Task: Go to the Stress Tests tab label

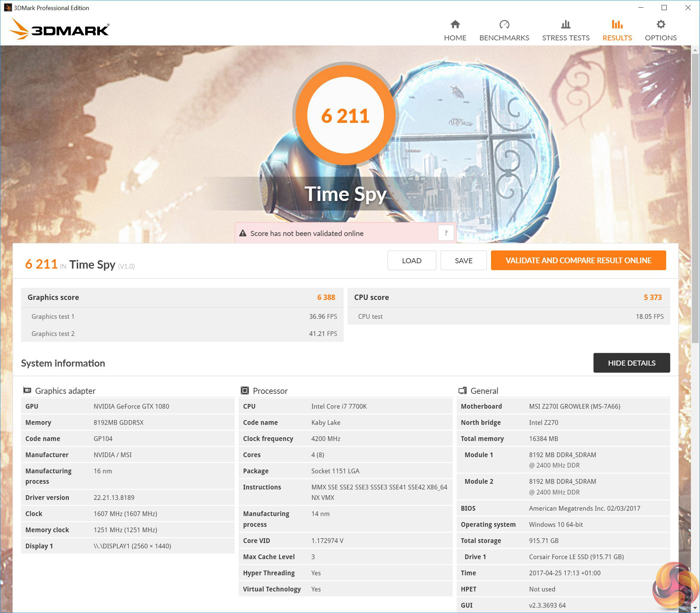Action: click(x=566, y=38)
